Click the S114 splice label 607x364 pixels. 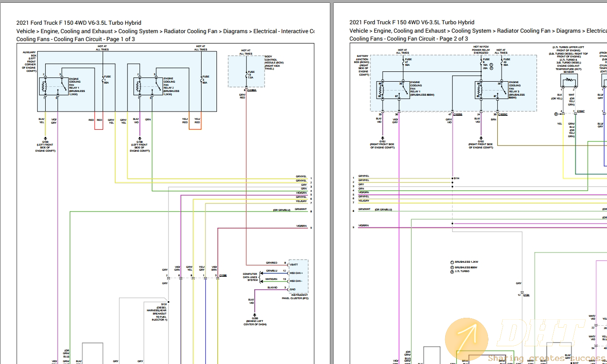click(x=457, y=178)
